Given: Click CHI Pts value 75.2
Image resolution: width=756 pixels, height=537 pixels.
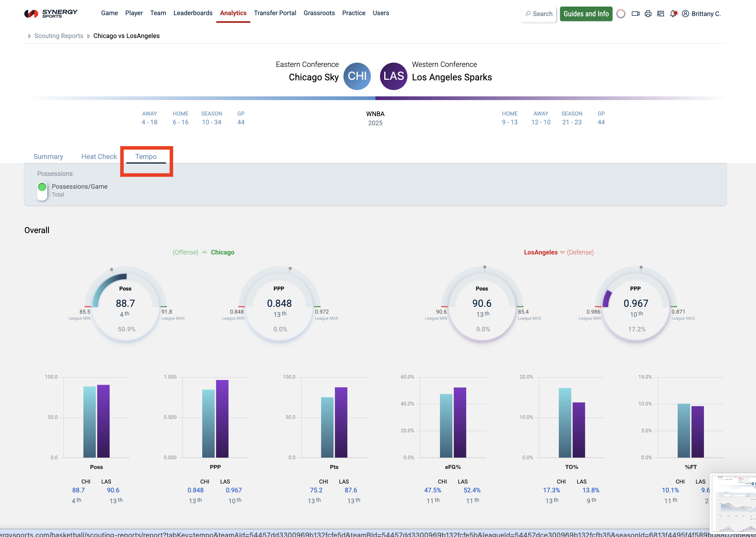Looking at the screenshot, I should 316,490.
